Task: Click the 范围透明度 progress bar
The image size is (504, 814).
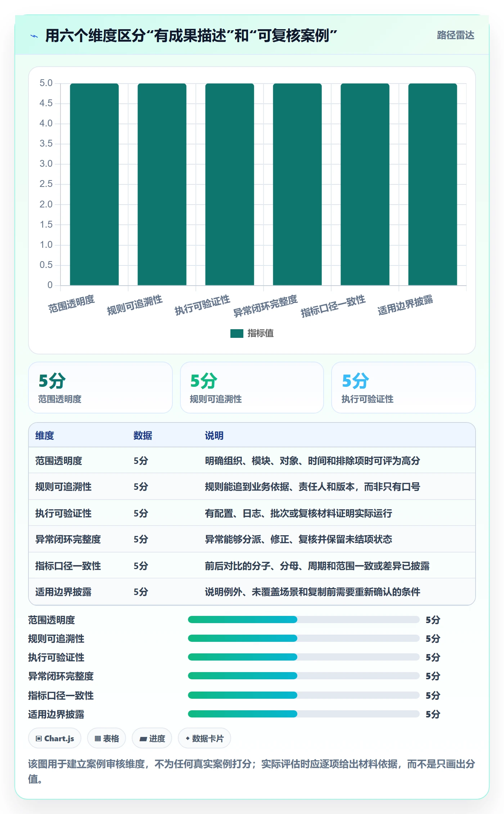Action: pos(304,620)
